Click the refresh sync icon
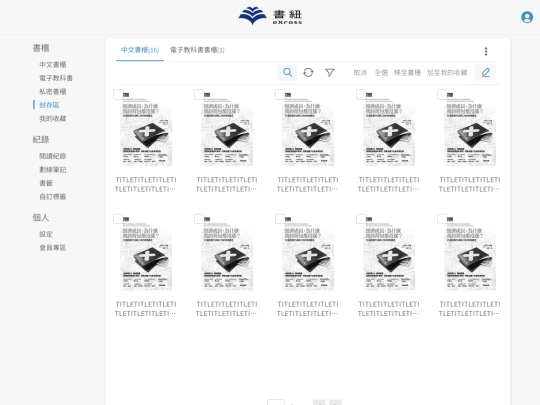 tap(308, 72)
